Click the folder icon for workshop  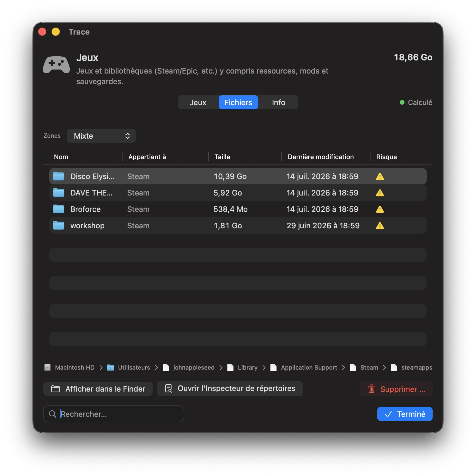coord(59,225)
